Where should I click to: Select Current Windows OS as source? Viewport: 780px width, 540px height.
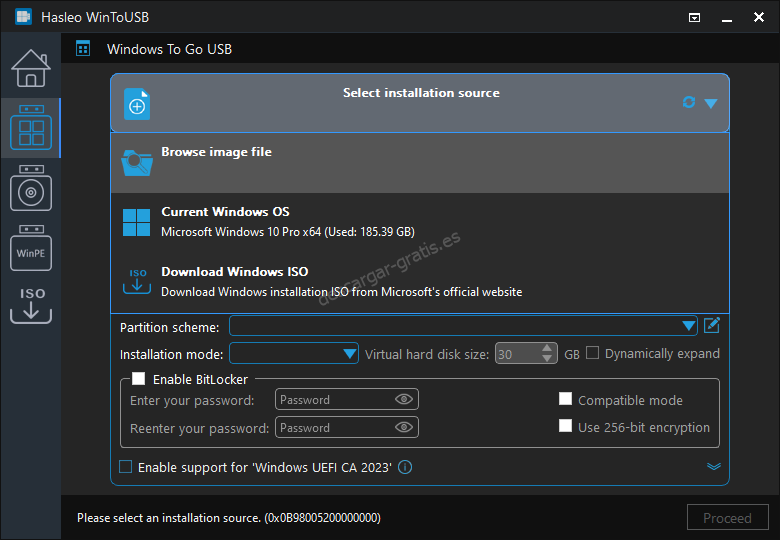(x=420, y=222)
